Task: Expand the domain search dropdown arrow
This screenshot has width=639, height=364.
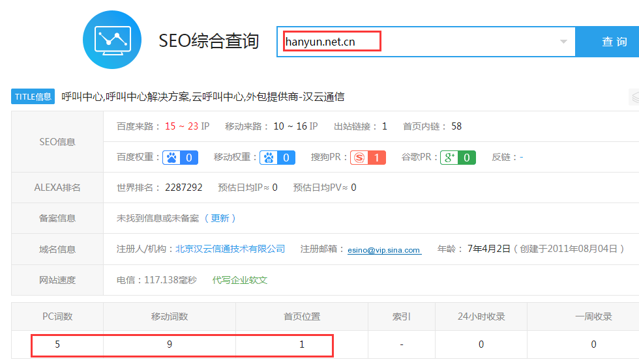Action: pos(563,42)
